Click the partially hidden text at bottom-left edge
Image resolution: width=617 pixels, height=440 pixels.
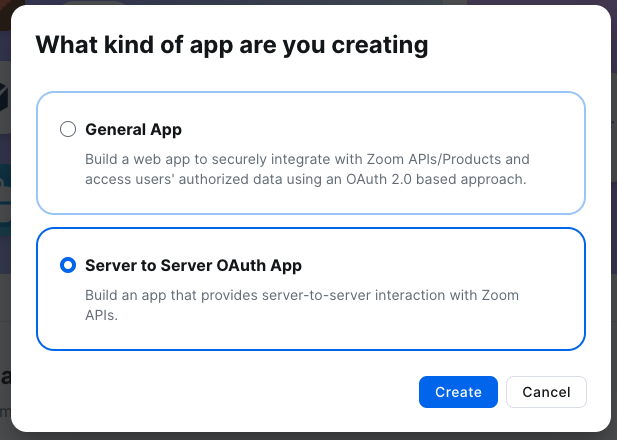[x=5, y=378]
